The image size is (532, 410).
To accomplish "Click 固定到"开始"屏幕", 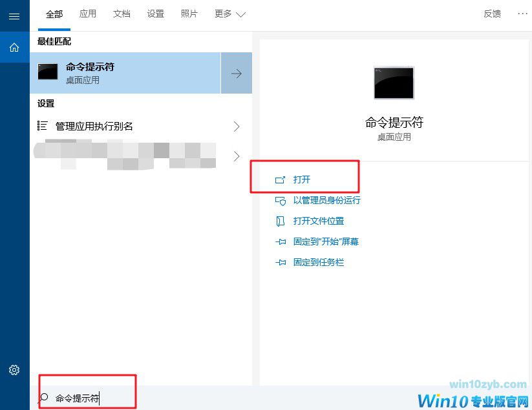I will click(x=326, y=241).
